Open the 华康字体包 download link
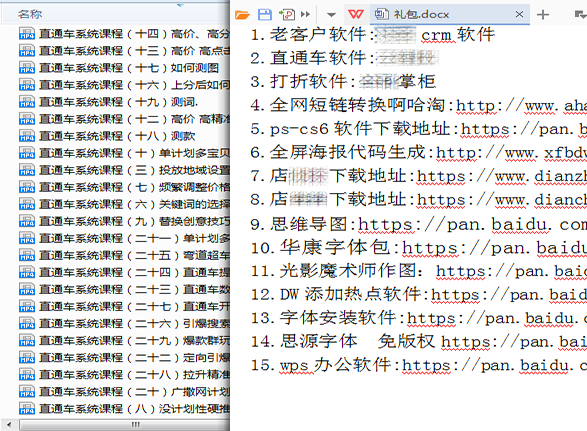Viewport: 587px width, 431px height. click(495, 248)
